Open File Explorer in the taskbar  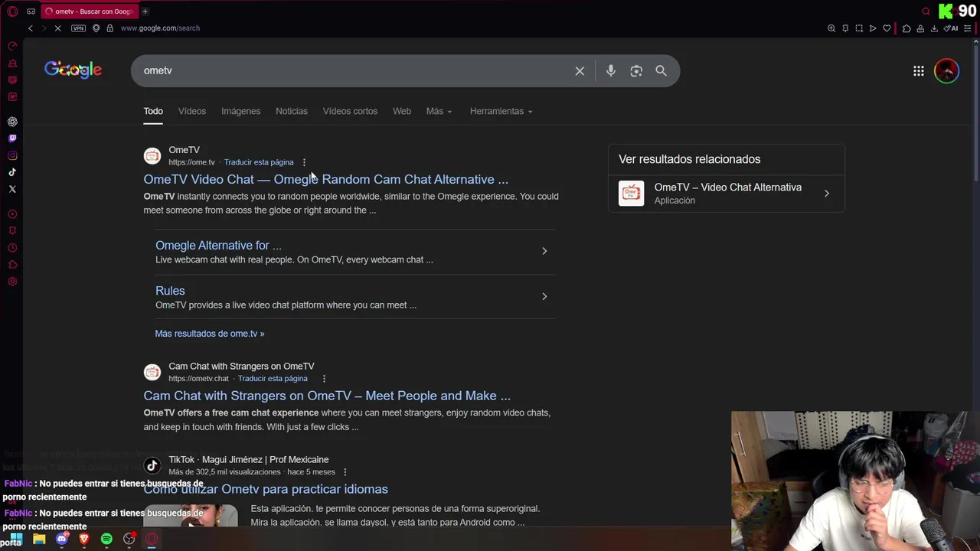click(x=39, y=539)
